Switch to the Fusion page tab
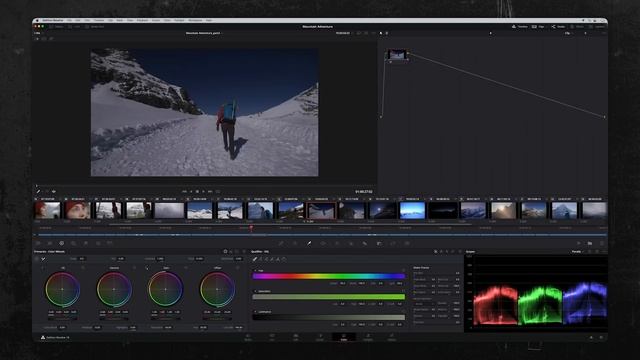This screenshot has height=360, width=640. (320, 337)
